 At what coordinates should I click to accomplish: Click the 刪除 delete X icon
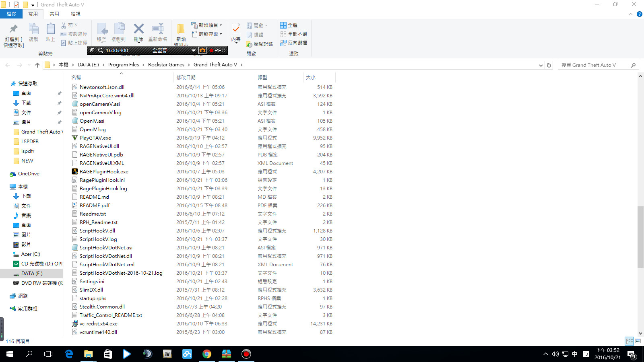(x=139, y=29)
